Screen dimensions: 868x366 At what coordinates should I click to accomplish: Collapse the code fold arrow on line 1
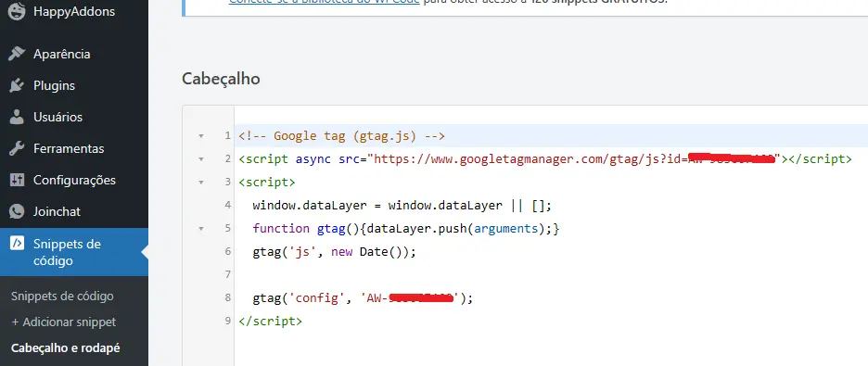pos(201,136)
